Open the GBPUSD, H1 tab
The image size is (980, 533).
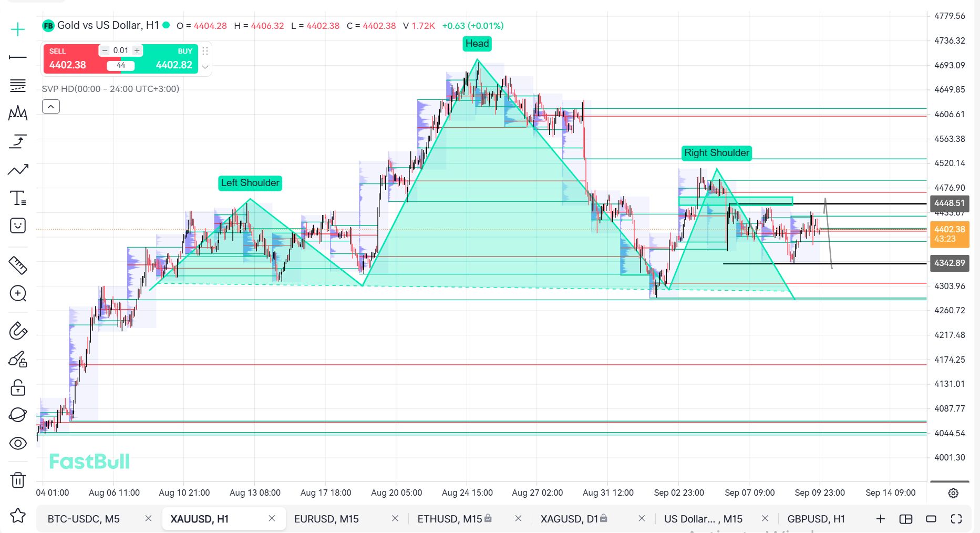816,519
